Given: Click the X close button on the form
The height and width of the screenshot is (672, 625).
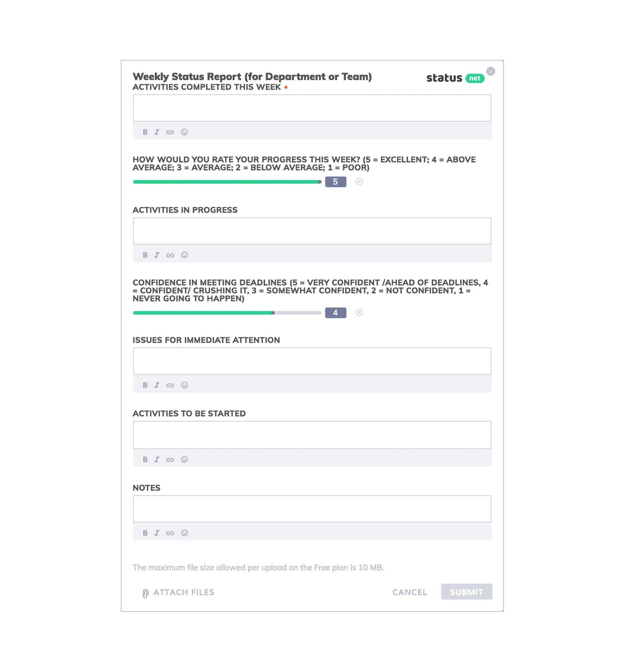Looking at the screenshot, I should (491, 71).
